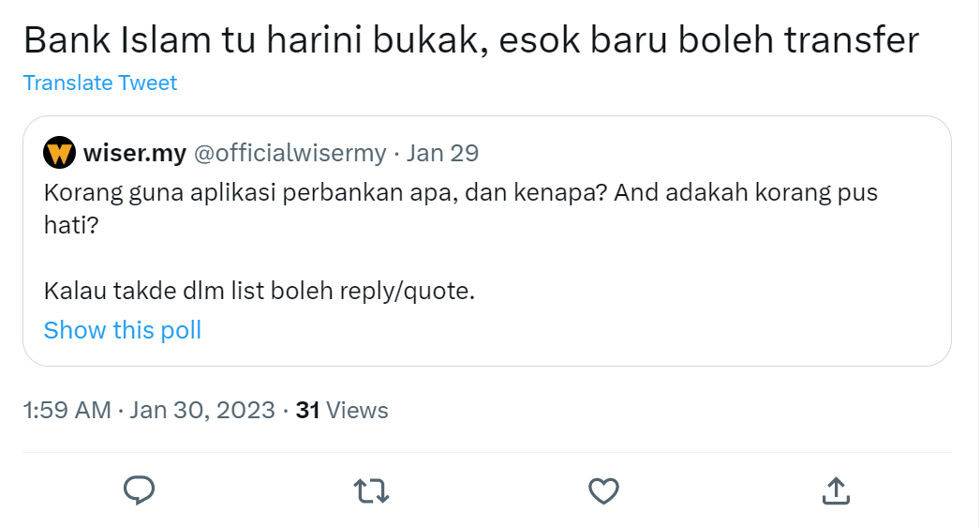Click the Translate Tweet link
Screen dimensions: 980x527
coord(100,83)
